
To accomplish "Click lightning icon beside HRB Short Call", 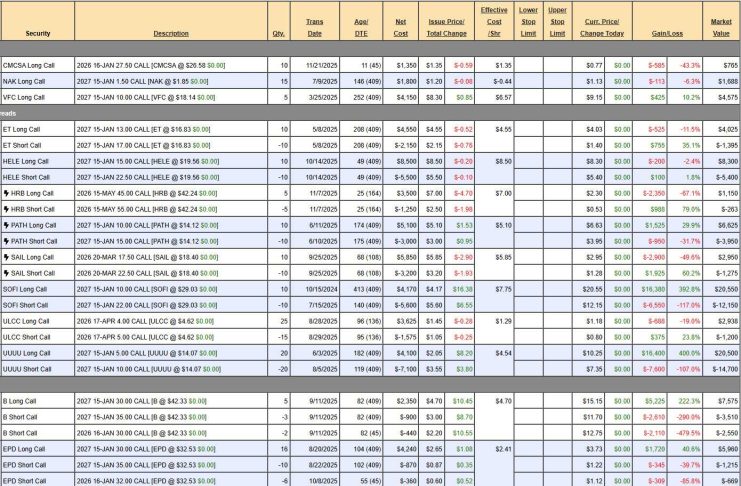I will tap(6, 208).
